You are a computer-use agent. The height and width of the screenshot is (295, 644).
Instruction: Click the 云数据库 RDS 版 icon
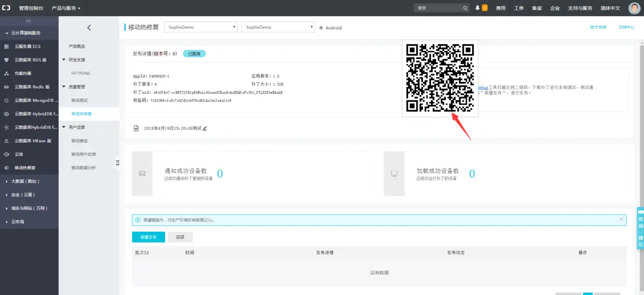6,60
